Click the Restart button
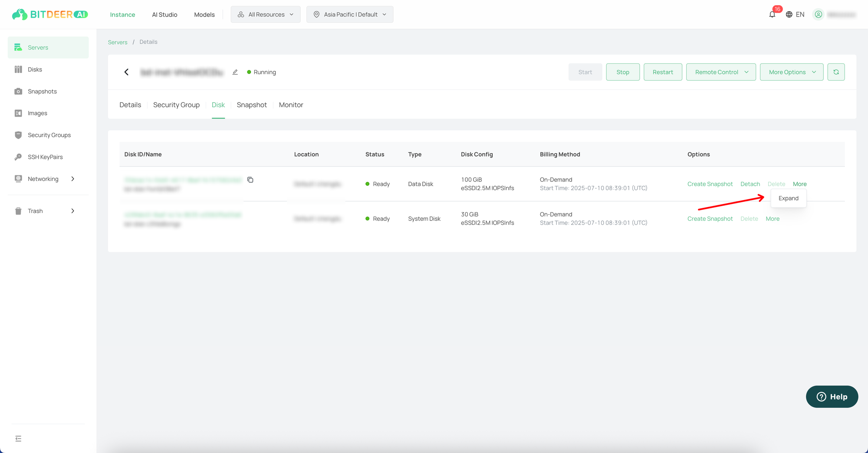 (x=663, y=72)
